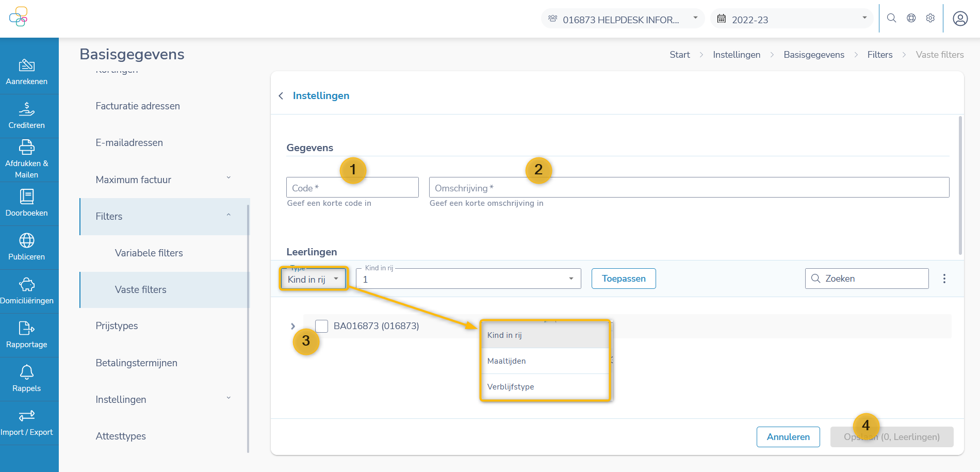Click the application logo
This screenshot has height=472, width=980.
click(19, 17)
